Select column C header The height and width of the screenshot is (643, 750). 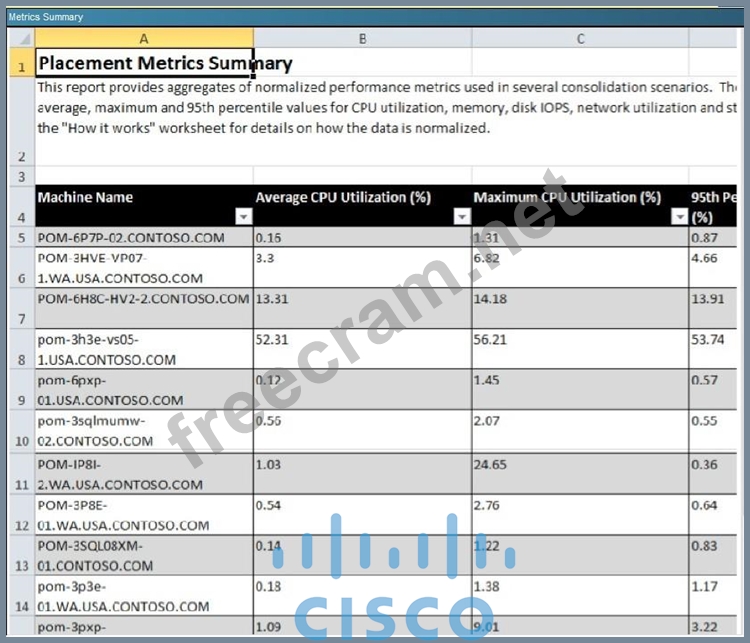coord(580,38)
